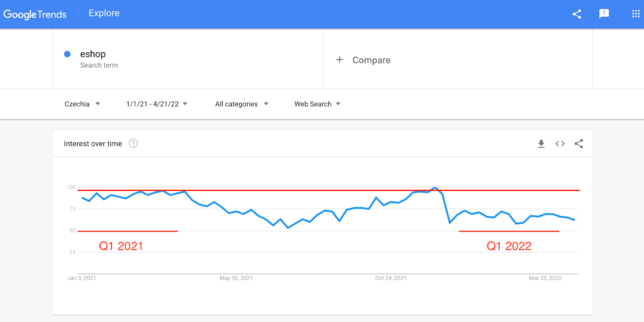Open the Czechia region dropdown
The width and height of the screenshot is (644, 322).
coord(82,104)
